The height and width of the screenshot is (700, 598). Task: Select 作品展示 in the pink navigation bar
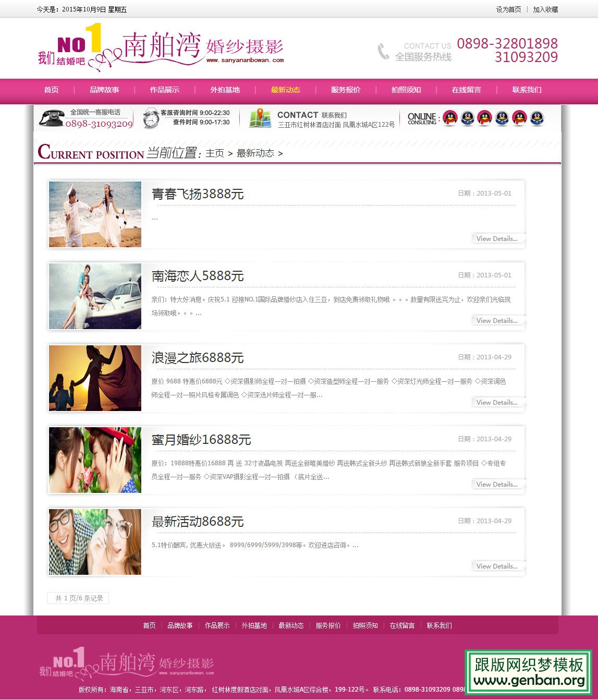pos(165,90)
